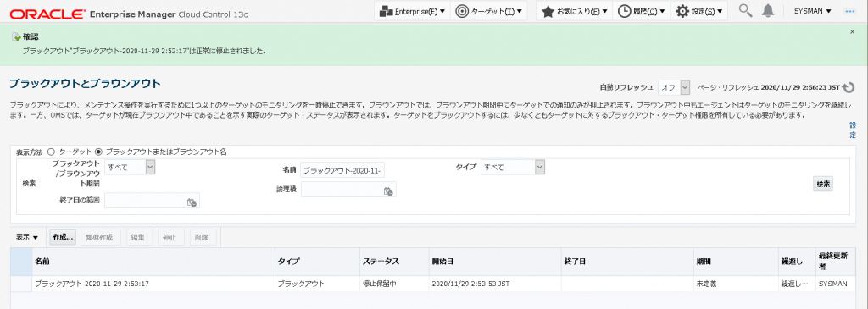
Task: Open the お気に入り favorites menu
Action: coord(574,11)
